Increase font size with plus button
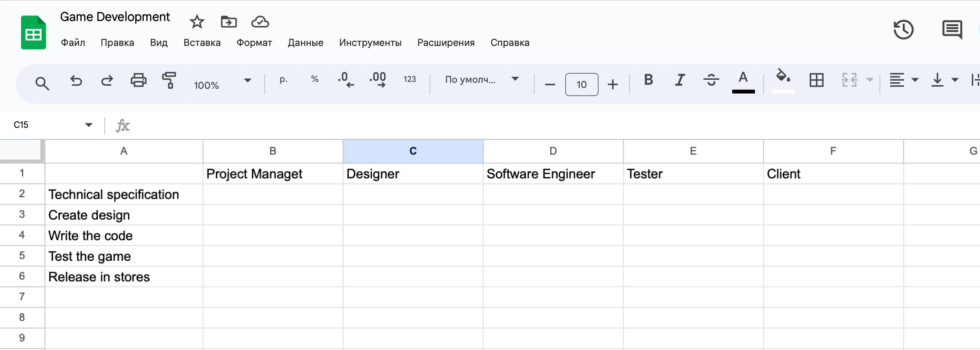This screenshot has width=980, height=350. (x=613, y=84)
